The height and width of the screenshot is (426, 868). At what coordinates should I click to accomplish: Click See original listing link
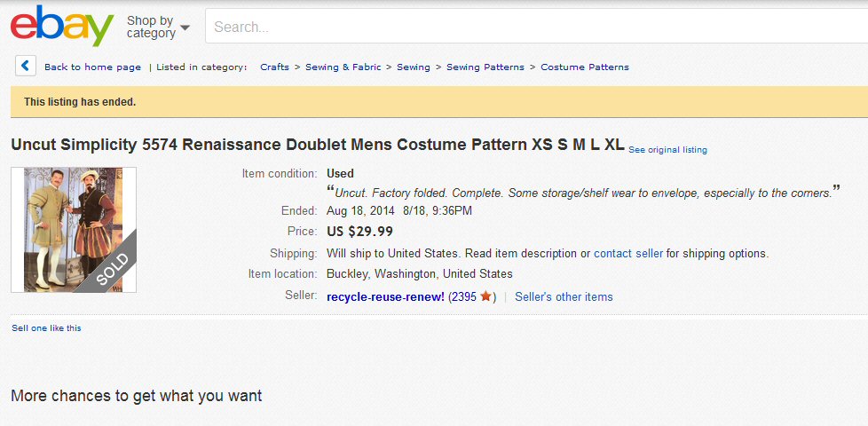(x=667, y=150)
